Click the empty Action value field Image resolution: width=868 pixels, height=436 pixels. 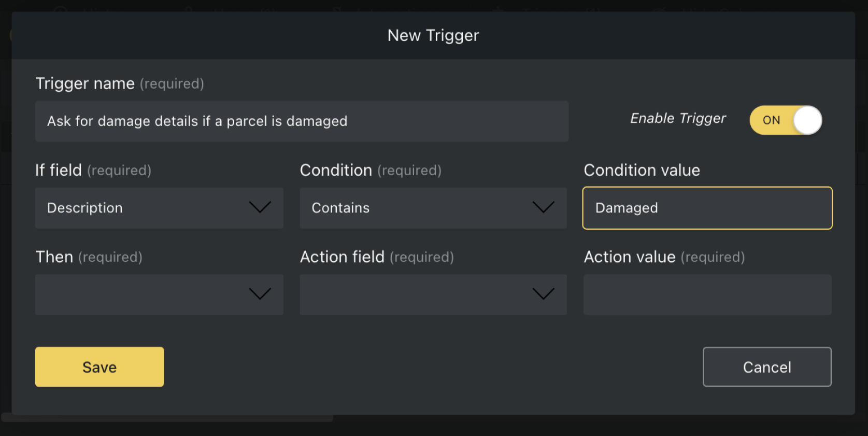[x=707, y=294]
